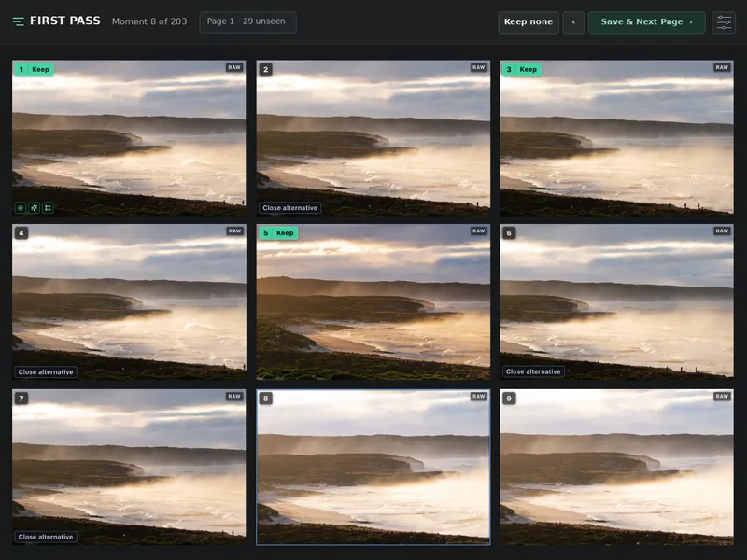Select photo thumbnail 5
The width and height of the screenshot is (747, 560).
point(373,301)
